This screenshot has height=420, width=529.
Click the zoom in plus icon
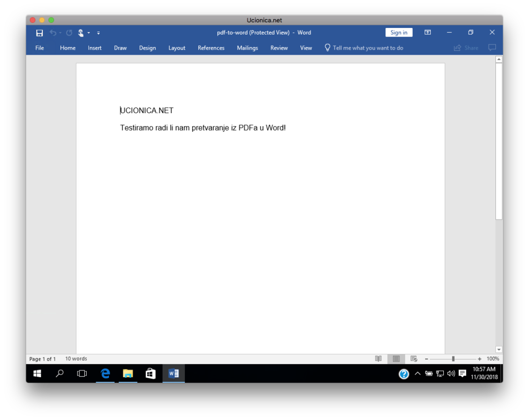pos(479,359)
